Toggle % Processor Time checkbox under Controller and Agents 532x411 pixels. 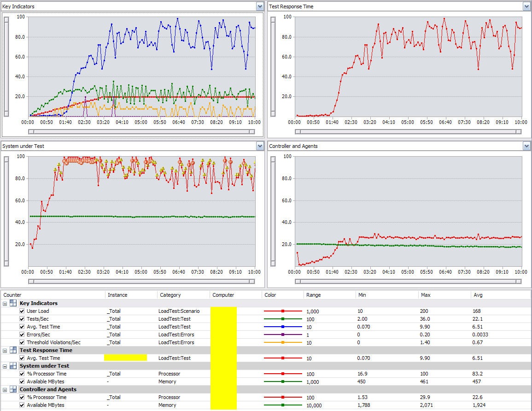22,397
